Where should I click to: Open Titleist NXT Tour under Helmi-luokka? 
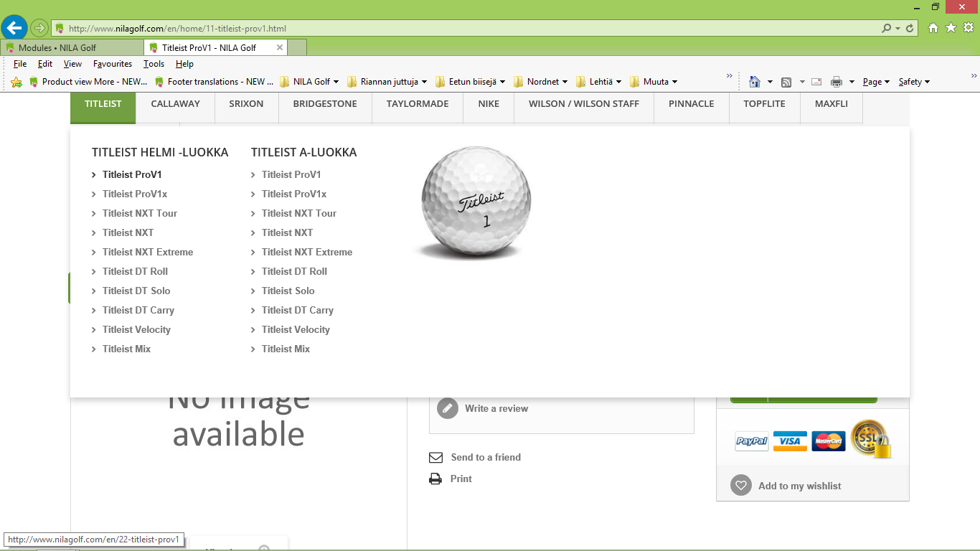(140, 213)
